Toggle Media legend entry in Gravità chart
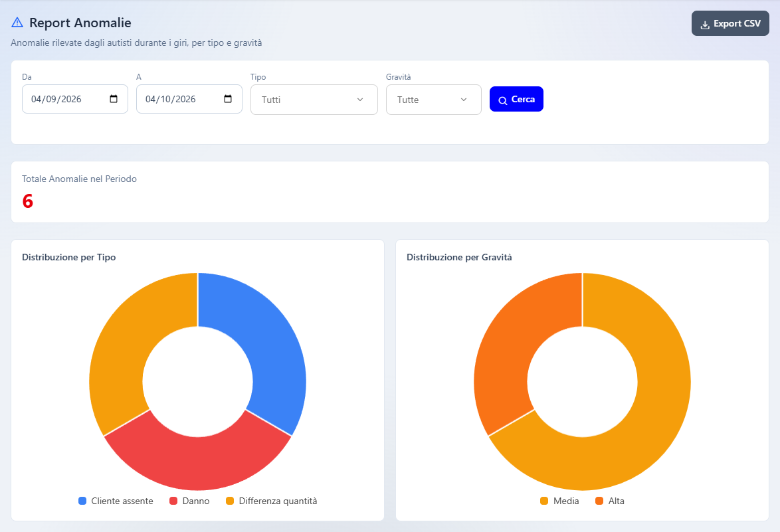Viewport: 780px width, 532px height. pos(559,501)
